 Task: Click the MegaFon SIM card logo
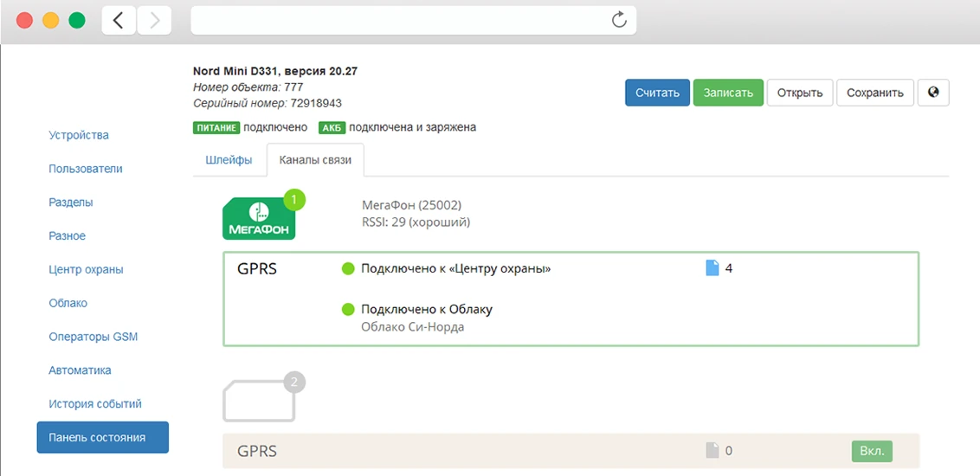[260, 219]
